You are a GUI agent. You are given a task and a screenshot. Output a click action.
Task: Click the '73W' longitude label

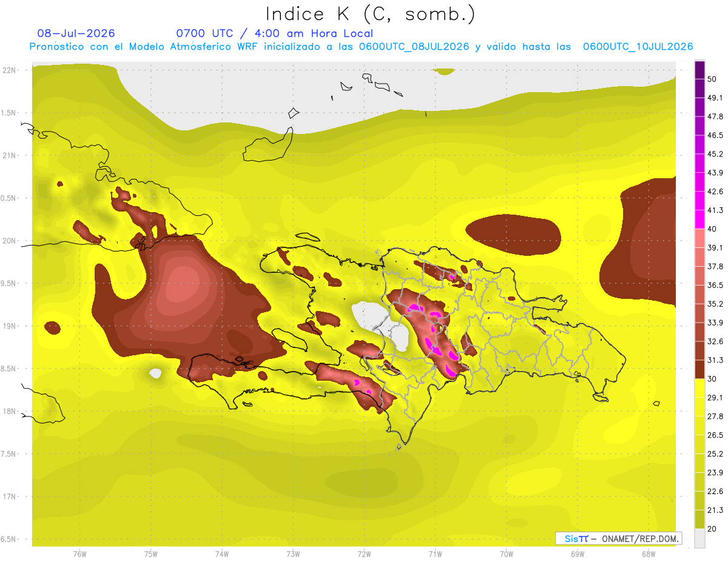pyautogui.click(x=293, y=554)
